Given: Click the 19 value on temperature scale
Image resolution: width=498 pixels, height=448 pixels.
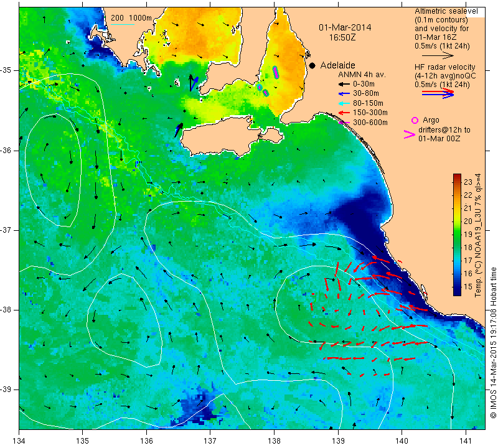Looking at the screenshot, I should [468, 235].
